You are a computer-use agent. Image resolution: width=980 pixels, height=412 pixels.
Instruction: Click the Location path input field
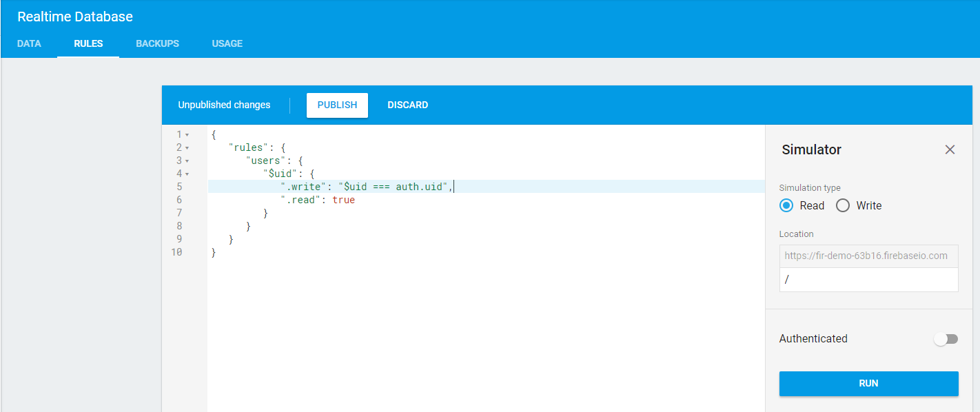868,279
